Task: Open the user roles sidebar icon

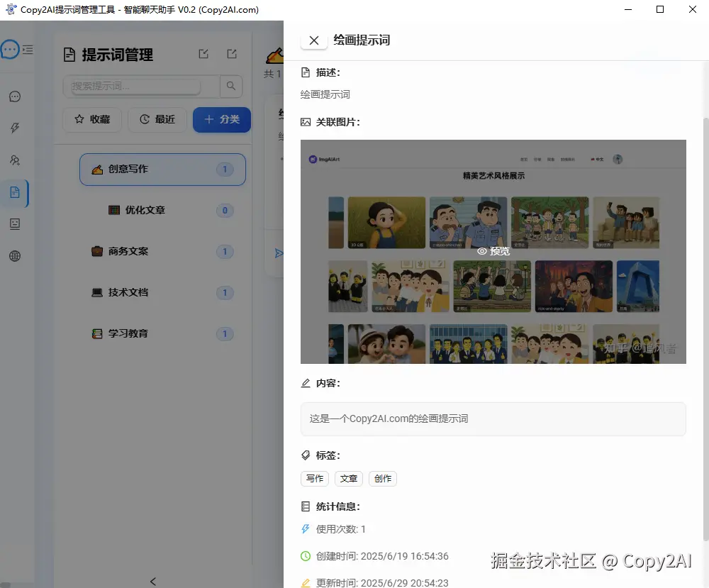Action: (15, 160)
